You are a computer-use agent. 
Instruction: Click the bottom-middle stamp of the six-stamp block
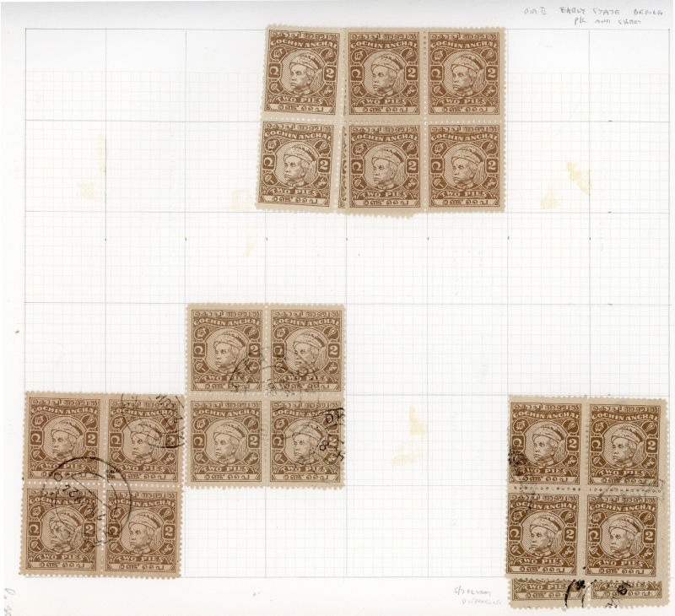click(x=384, y=166)
